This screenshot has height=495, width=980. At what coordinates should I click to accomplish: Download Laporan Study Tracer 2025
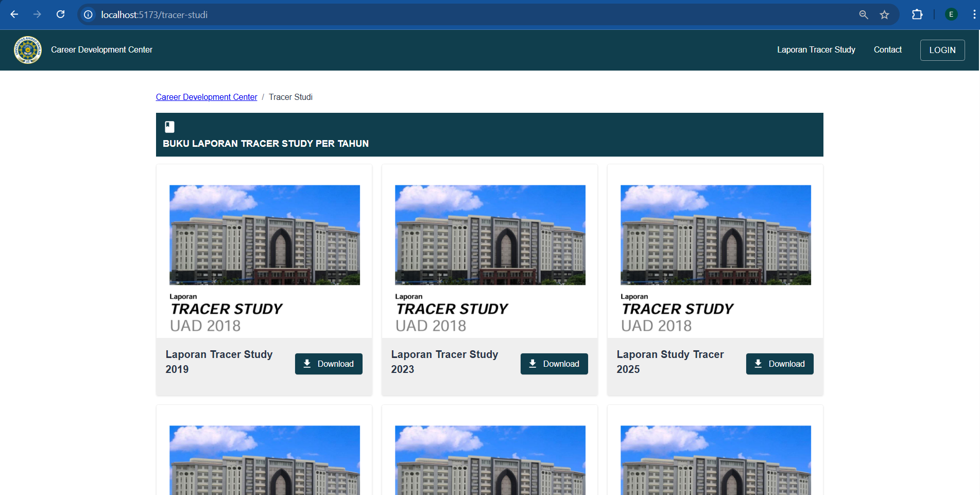780,364
